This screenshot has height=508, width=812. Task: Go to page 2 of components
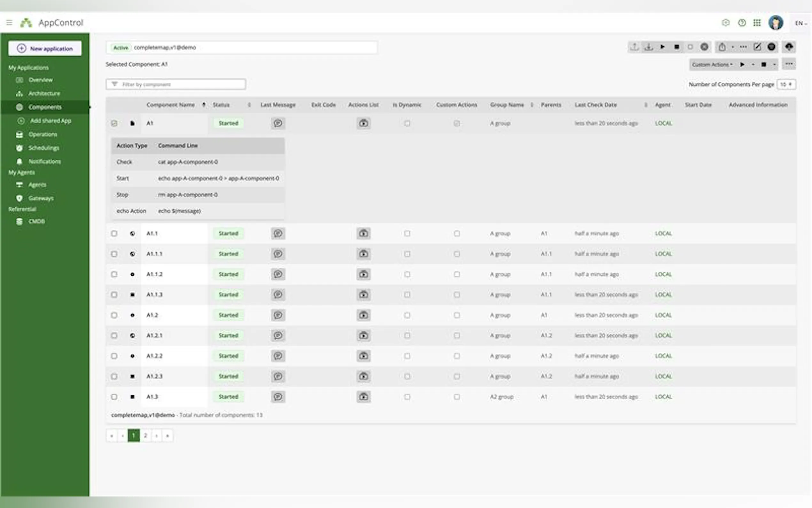145,436
